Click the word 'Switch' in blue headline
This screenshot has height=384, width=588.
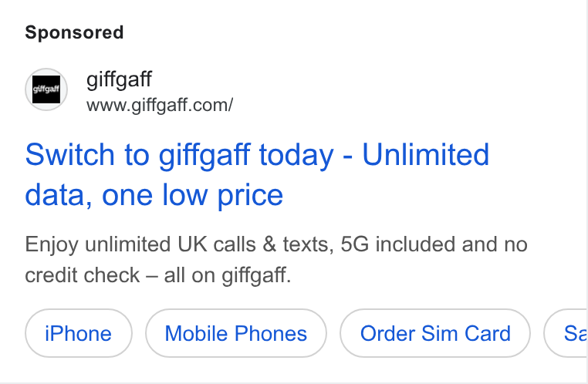point(69,154)
